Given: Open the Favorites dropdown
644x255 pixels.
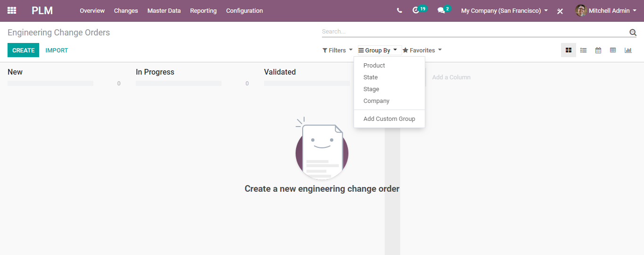Looking at the screenshot, I should pos(422,50).
